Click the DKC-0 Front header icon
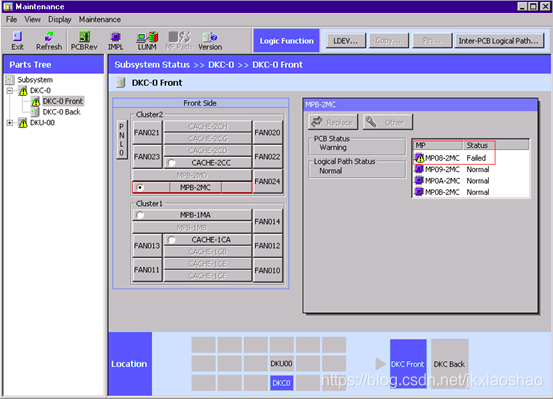The image size is (553, 399). 121,83
